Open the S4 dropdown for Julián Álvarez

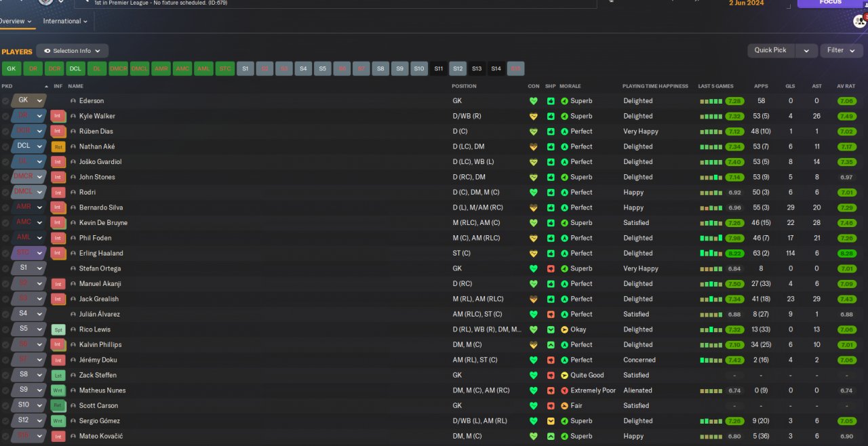pyautogui.click(x=28, y=314)
